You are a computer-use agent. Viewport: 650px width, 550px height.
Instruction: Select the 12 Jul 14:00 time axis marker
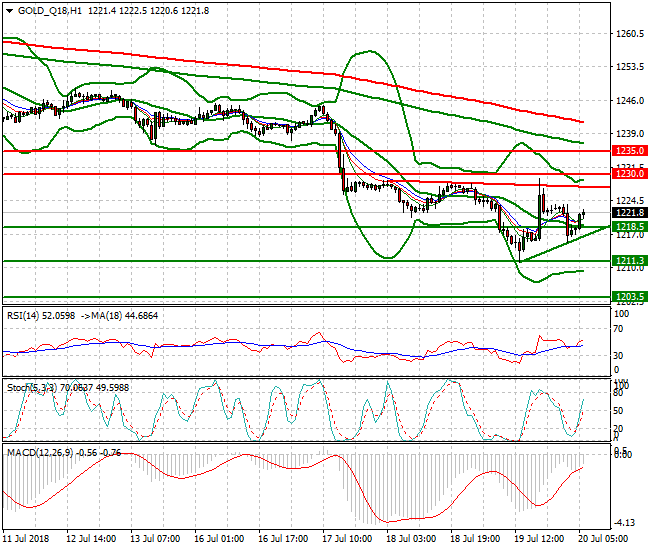(x=91, y=539)
